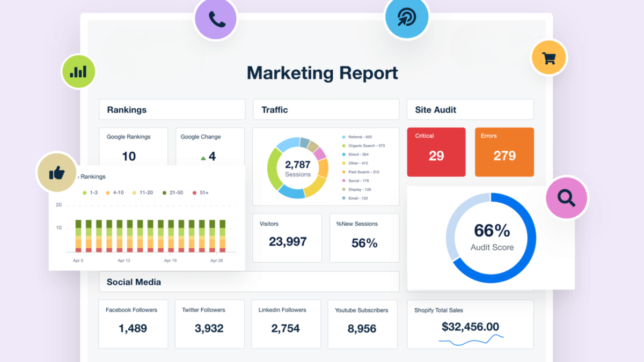This screenshot has height=362, width=644.
Task: Click the Referral - 602 legend entry
Action: (x=357, y=137)
